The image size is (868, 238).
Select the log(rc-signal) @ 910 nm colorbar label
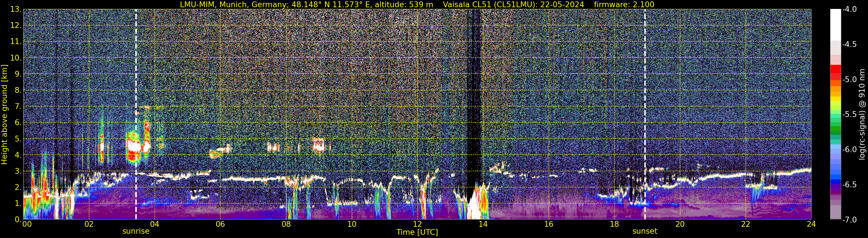point(862,114)
